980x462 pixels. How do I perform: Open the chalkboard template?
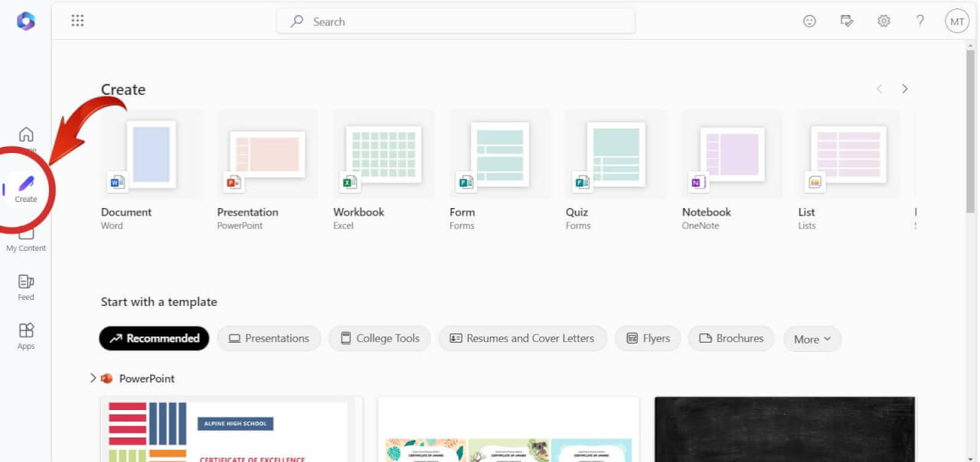click(x=785, y=429)
